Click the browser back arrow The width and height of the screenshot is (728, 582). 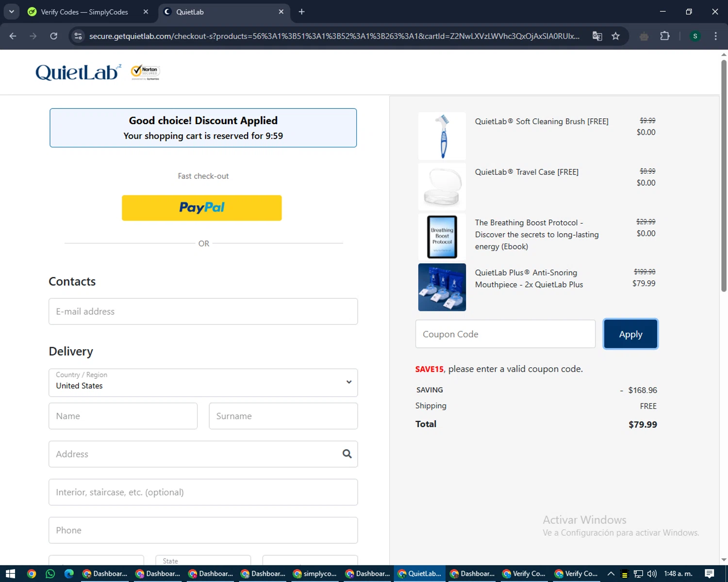[13, 36]
